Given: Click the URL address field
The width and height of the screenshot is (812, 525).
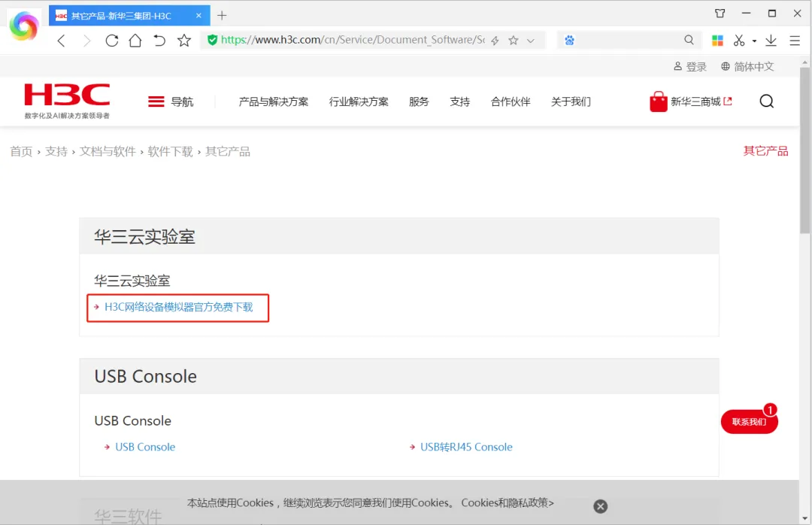Looking at the screenshot, I should coord(353,40).
